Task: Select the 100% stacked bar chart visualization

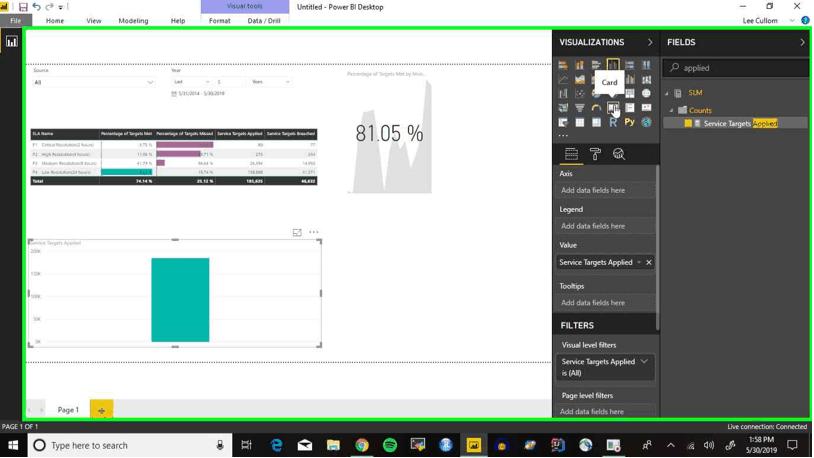Action: [x=630, y=65]
